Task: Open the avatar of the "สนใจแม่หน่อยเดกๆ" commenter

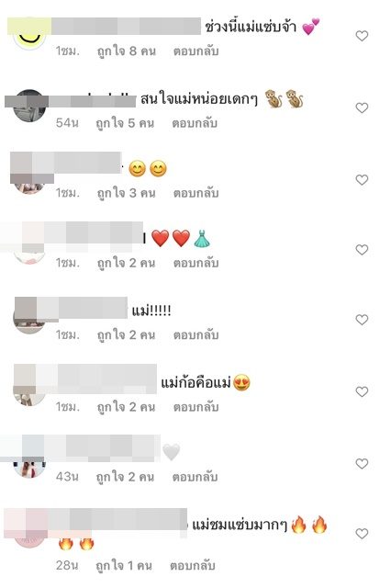Action: [29, 106]
